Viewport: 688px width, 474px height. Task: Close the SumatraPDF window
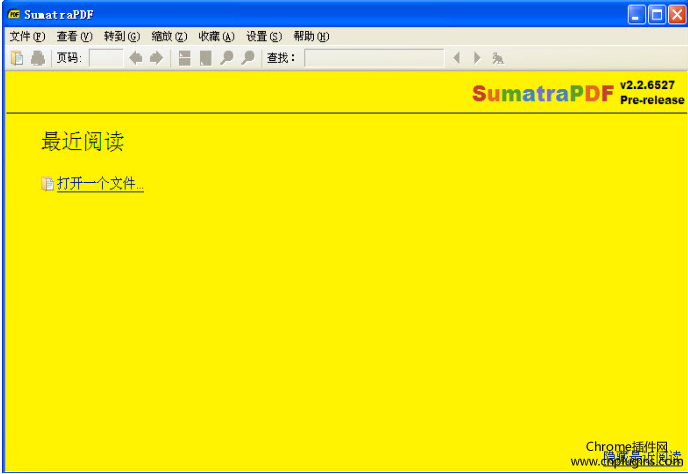677,15
